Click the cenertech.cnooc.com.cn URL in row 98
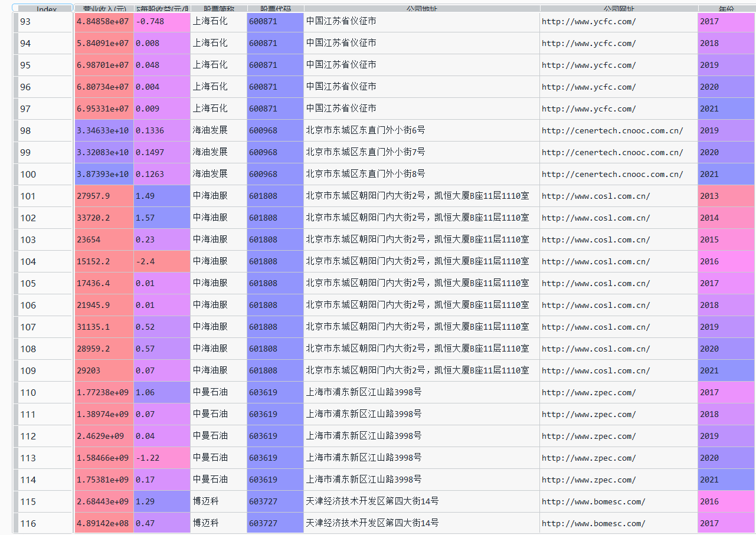The height and width of the screenshot is (535, 756). [x=618, y=130]
